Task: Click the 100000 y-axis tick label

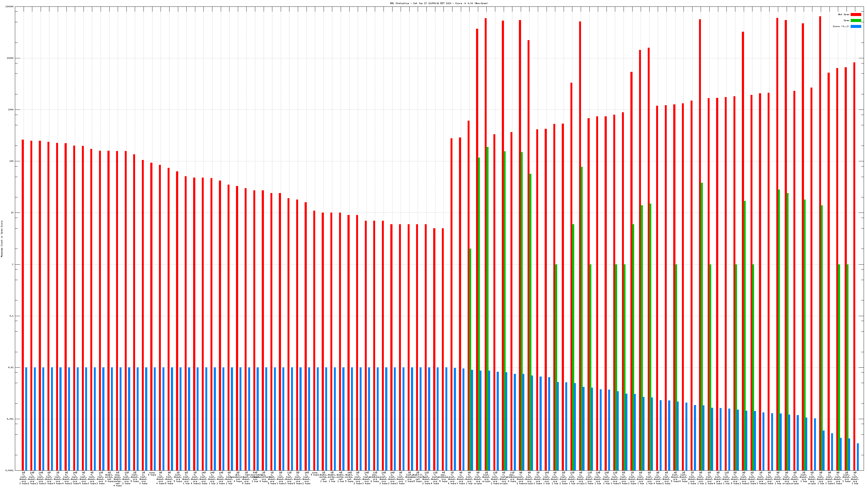Action: [10, 7]
